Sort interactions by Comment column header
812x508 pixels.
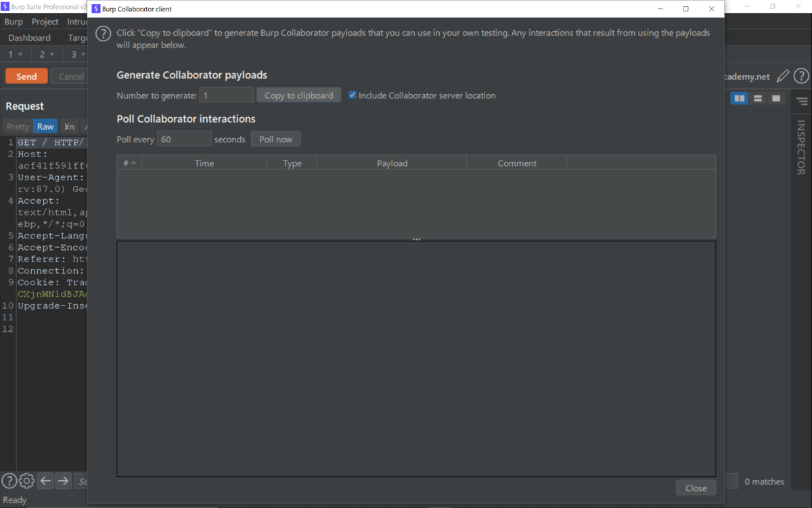(517, 163)
